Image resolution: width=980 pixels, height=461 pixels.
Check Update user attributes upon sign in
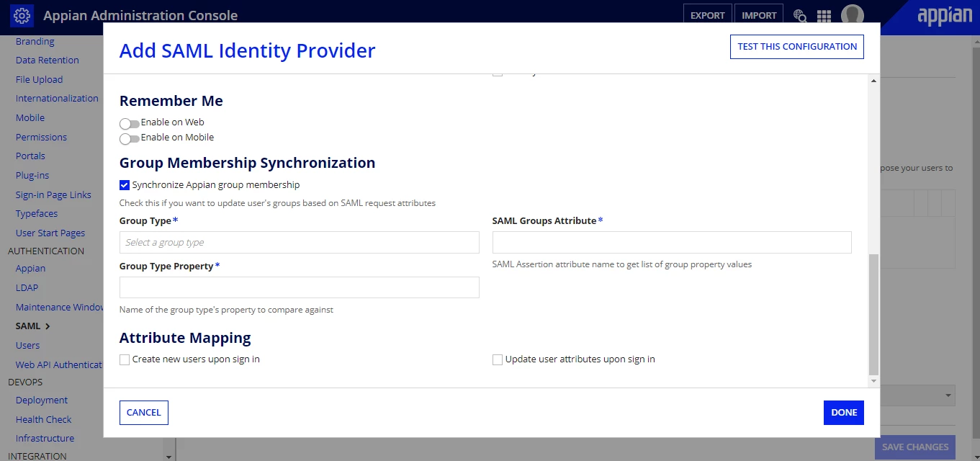coord(498,359)
